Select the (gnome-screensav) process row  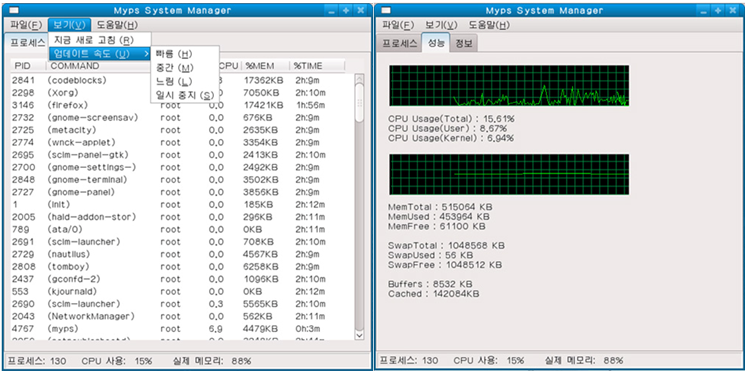click(x=182, y=117)
